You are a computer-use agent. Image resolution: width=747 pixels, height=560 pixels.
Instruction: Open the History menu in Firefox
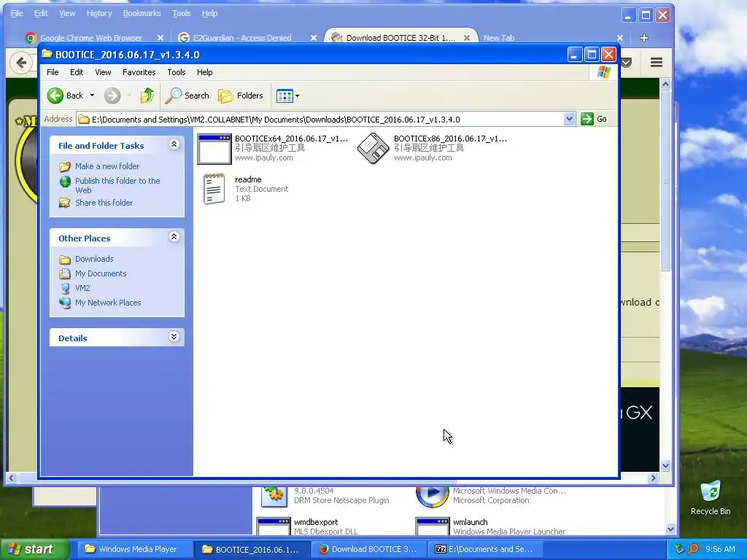pos(99,13)
